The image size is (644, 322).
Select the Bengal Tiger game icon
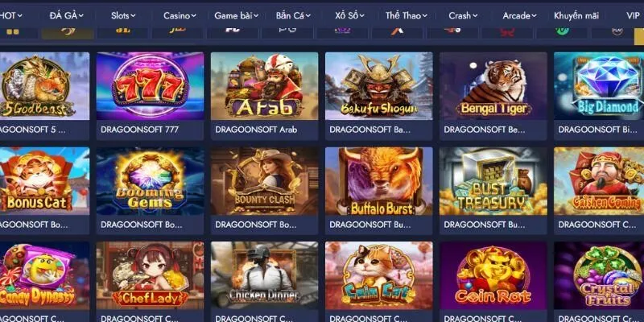(x=493, y=86)
